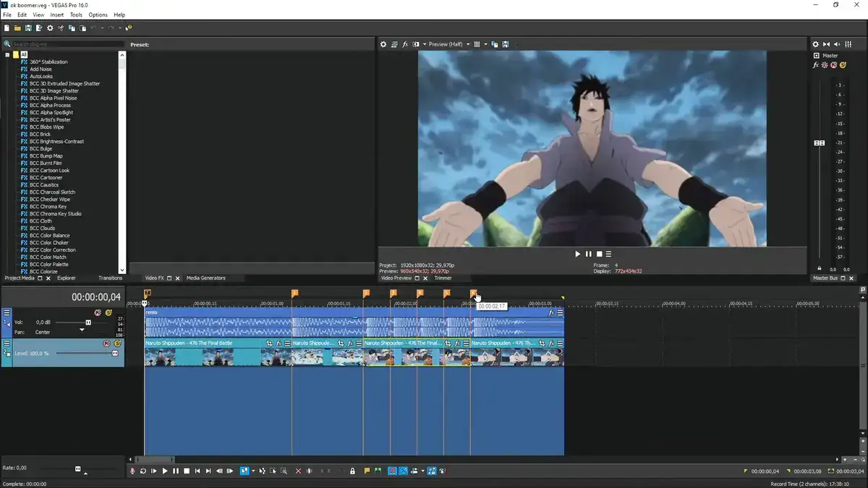
Task: Click the orange marker nearest the mouse cursor
Action: point(474,294)
